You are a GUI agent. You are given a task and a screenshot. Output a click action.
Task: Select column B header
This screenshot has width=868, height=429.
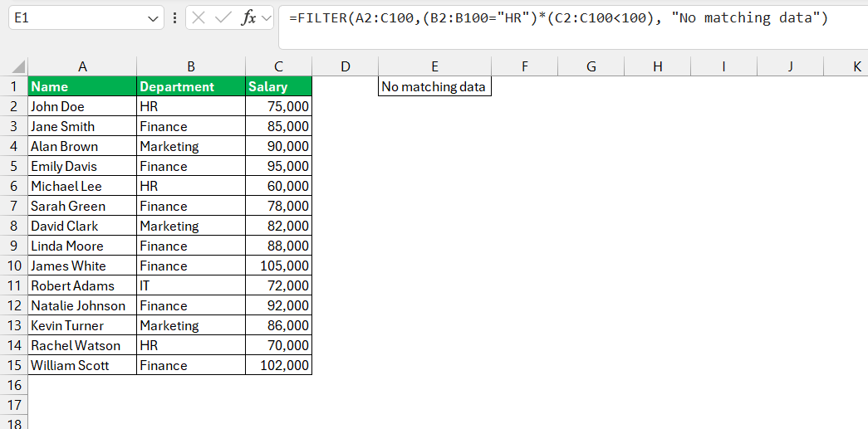coord(191,67)
